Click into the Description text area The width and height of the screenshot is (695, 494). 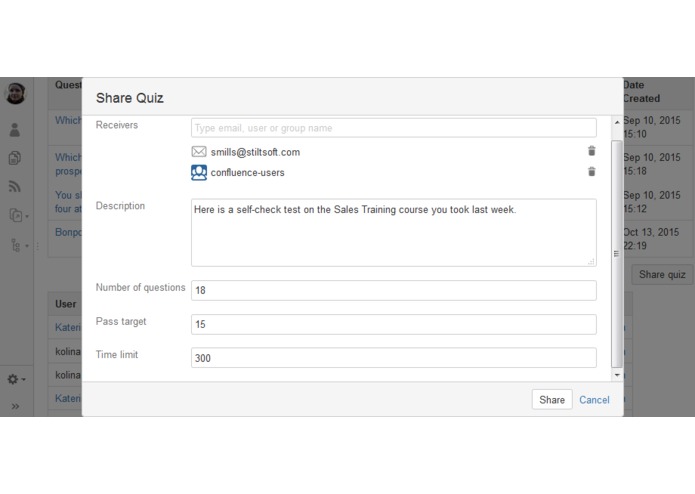[394, 233]
